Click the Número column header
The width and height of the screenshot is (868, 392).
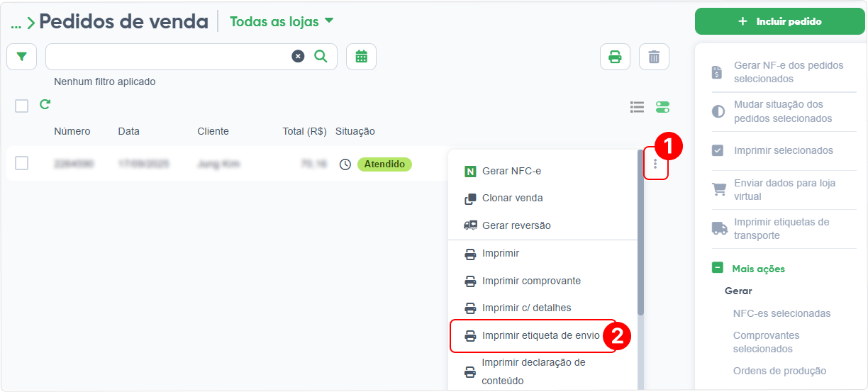pyautogui.click(x=72, y=131)
